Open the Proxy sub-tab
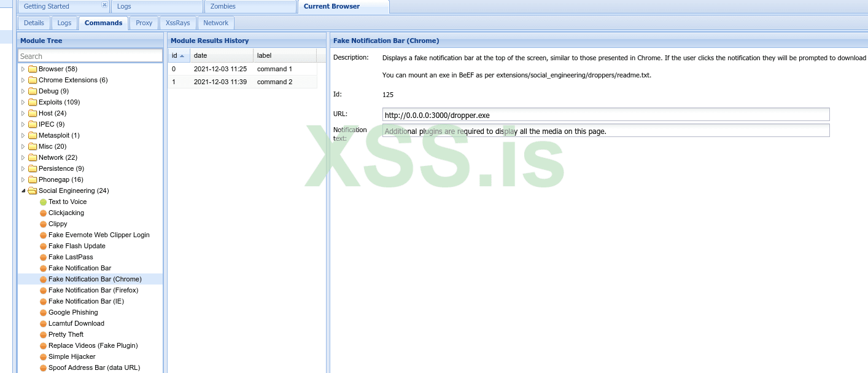 [144, 23]
